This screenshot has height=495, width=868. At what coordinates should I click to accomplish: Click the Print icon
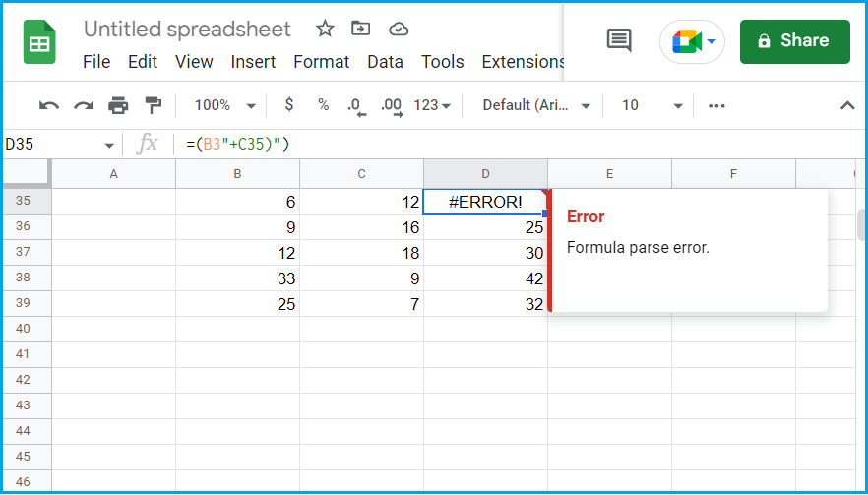tap(118, 105)
